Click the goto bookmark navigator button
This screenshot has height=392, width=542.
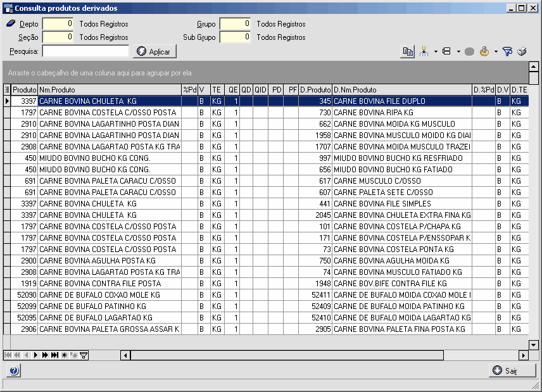click(74, 355)
